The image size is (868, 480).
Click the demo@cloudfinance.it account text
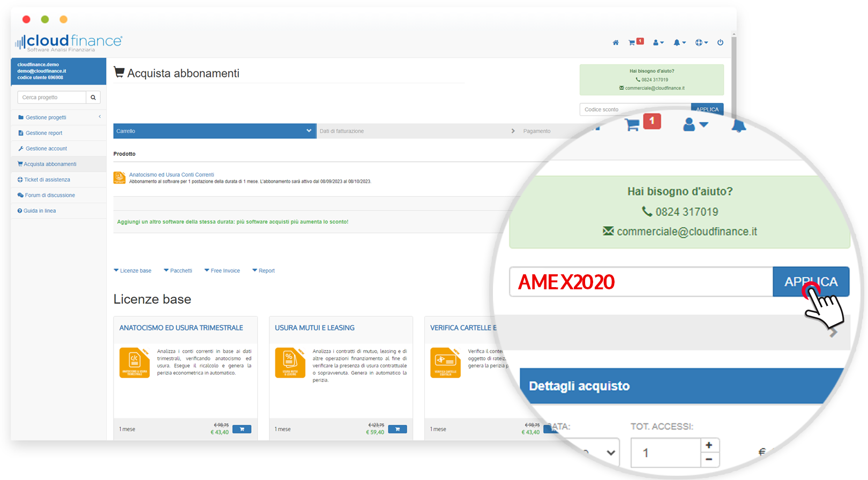42,71
